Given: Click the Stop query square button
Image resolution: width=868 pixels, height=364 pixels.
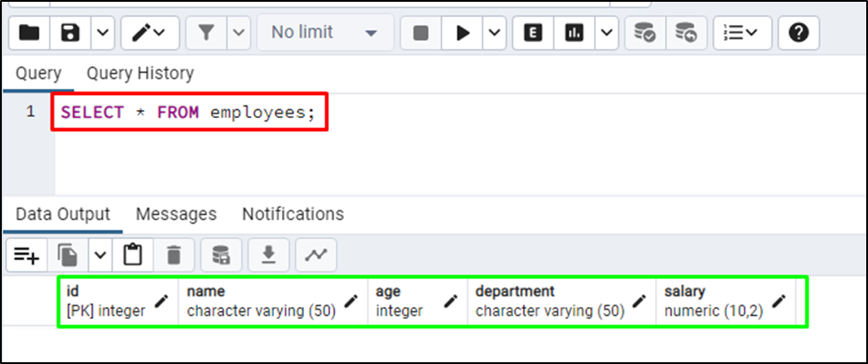Looking at the screenshot, I should click(x=421, y=33).
